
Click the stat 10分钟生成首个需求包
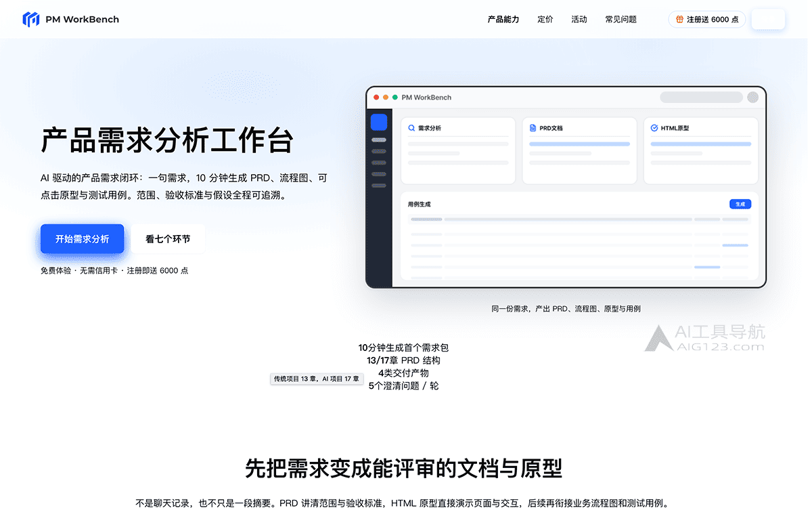click(404, 347)
